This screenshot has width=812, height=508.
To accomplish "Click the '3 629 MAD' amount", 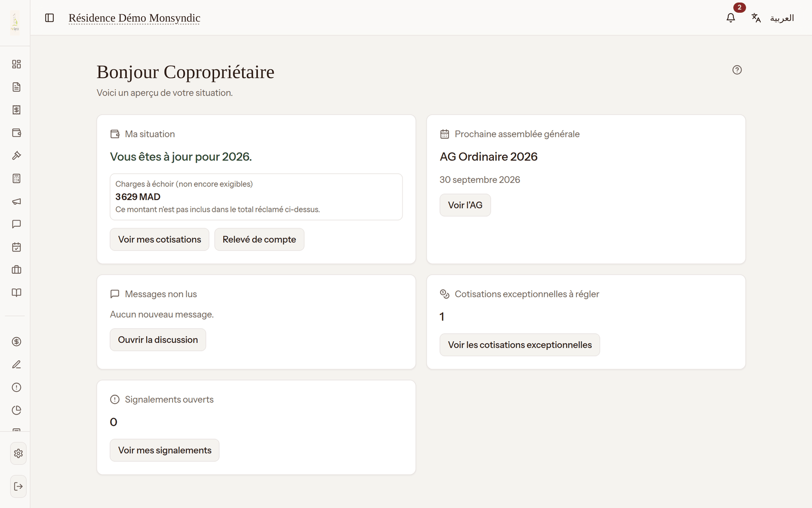I will coord(138,197).
